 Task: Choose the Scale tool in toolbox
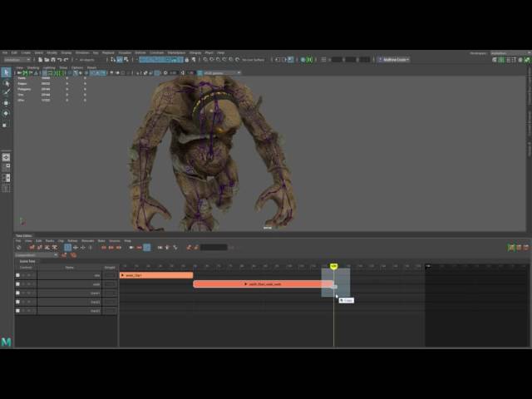tap(5, 125)
